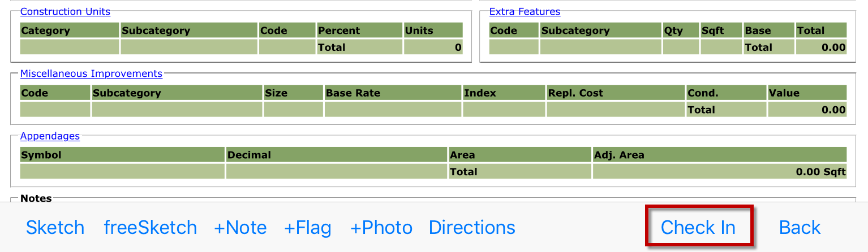Add a photo with +Photo
This screenshot has height=252, width=868.
click(x=381, y=227)
